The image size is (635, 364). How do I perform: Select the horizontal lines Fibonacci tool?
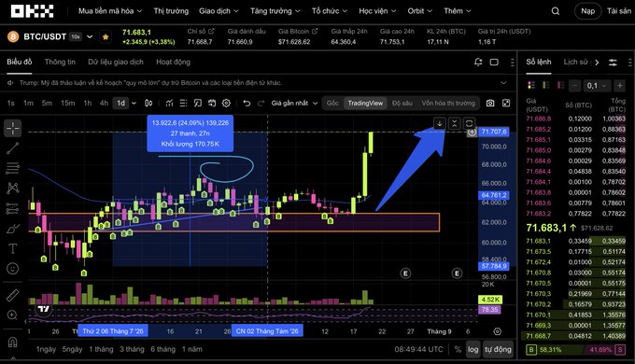pos(12,168)
